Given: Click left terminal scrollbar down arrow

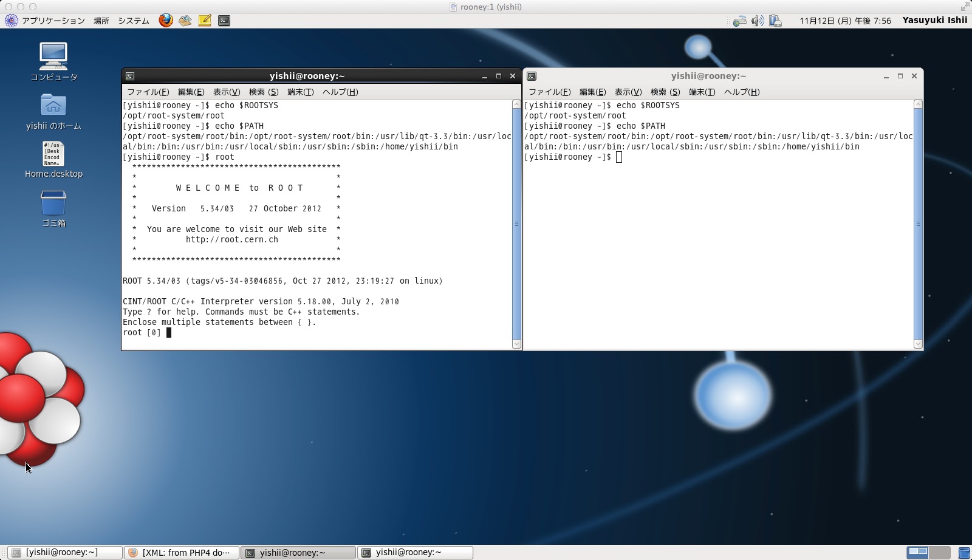Looking at the screenshot, I should (516, 344).
